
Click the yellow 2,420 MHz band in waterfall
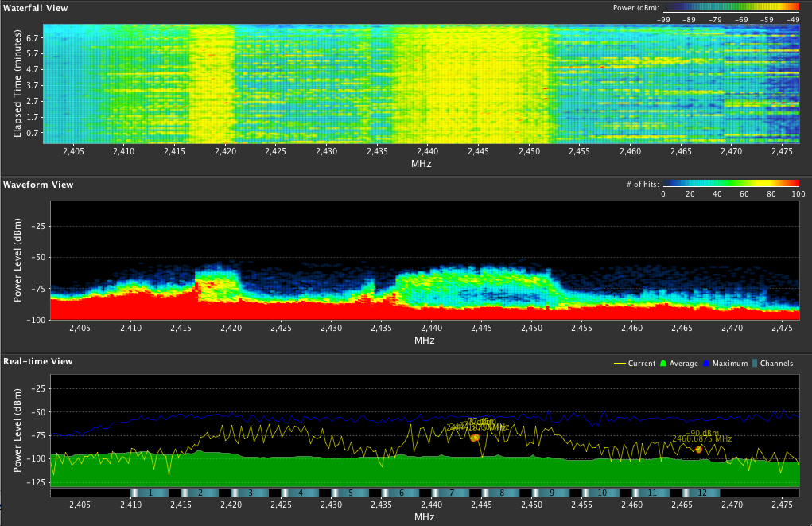tap(213, 84)
